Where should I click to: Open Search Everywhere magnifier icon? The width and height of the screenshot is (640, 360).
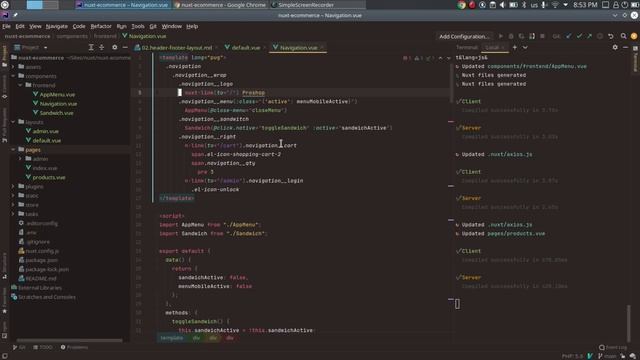point(623,36)
